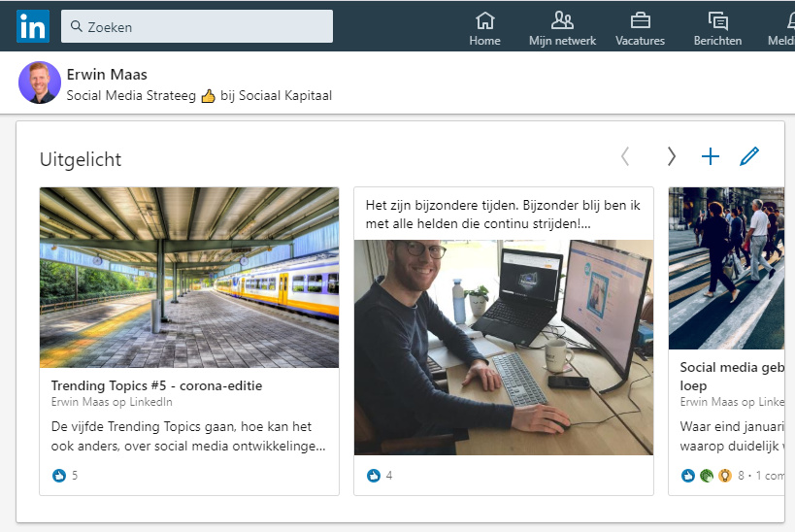795x532 pixels.
Task: Open Mijn netwerk in the navigation bar
Action: [562, 29]
